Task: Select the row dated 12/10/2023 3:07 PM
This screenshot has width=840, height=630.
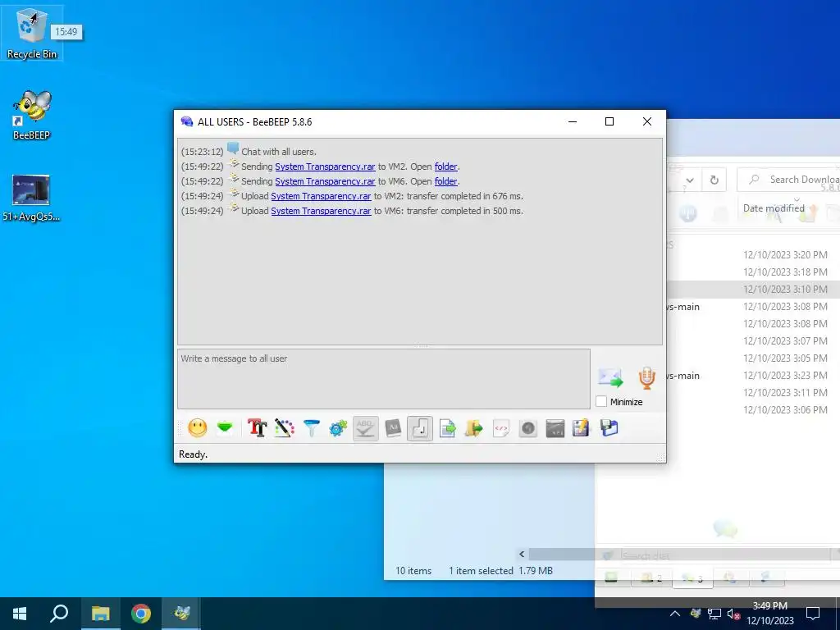Action: click(x=753, y=340)
